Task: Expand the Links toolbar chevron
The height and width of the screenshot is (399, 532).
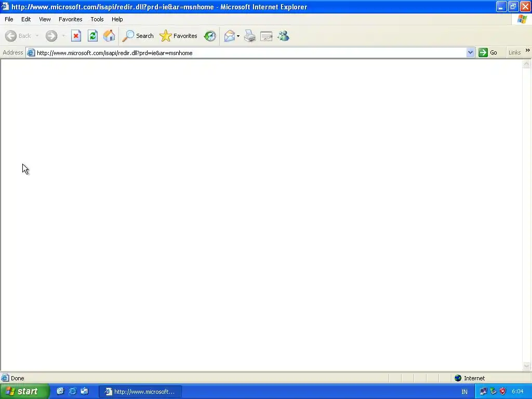Action: (x=528, y=50)
